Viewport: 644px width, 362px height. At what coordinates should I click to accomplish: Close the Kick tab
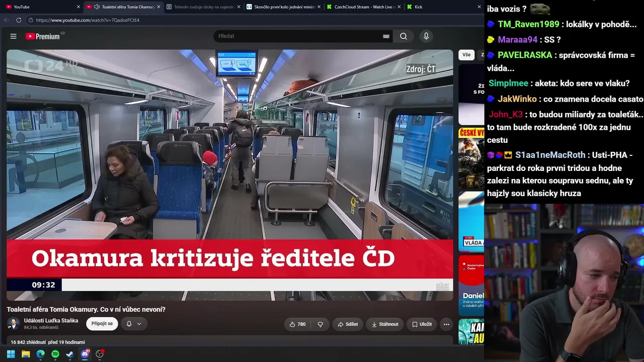(x=479, y=7)
